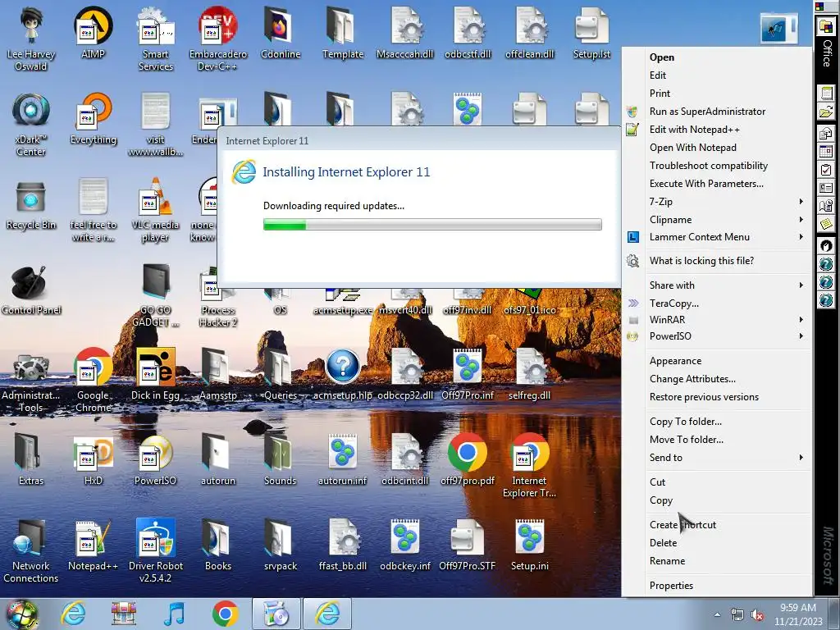The width and height of the screenshot is (840, 630).
Task: Select the Internet Explorer Tr... desktop icon
Action: (529, 466)
